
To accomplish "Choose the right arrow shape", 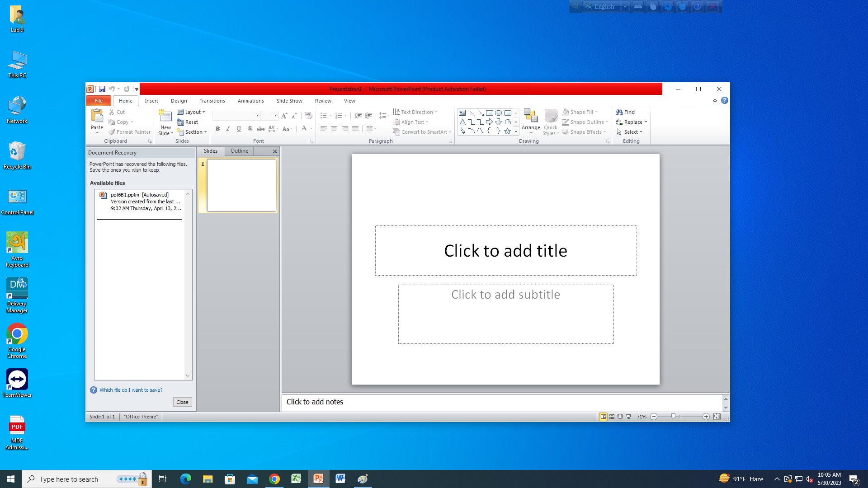I will [x=489, y=122].
